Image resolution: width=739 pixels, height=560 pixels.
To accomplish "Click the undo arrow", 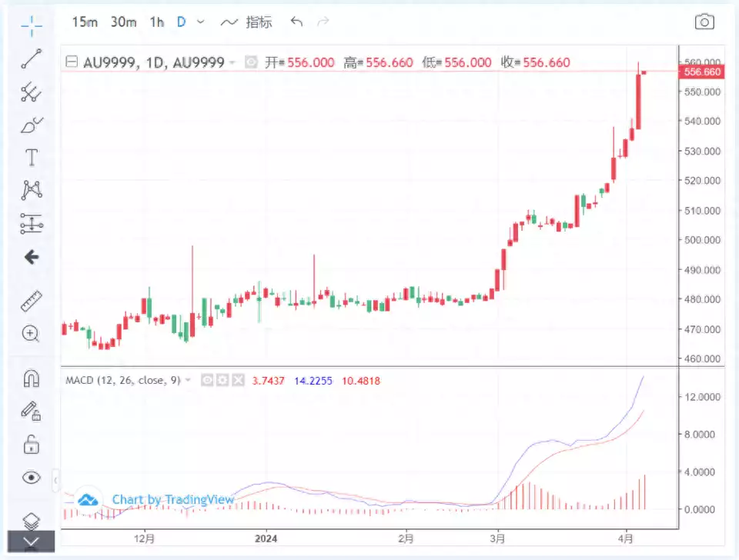I will [296, 22].
